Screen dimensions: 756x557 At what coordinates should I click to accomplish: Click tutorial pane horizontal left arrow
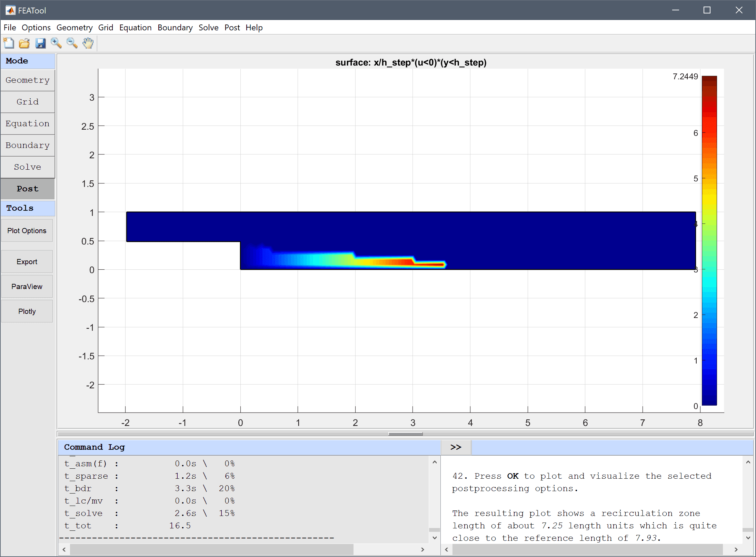pos(447,549)
